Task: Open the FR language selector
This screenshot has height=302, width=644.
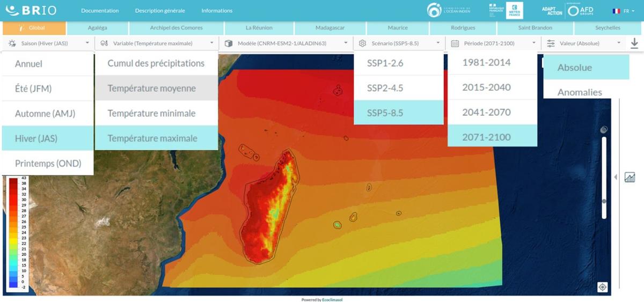Action: pos(623,11)
